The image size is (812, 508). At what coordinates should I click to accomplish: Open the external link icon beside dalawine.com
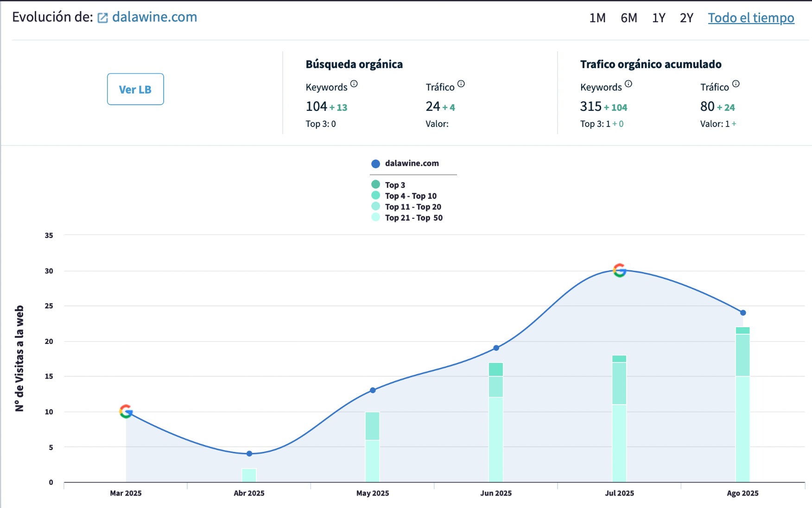click(x=103, y=17)
